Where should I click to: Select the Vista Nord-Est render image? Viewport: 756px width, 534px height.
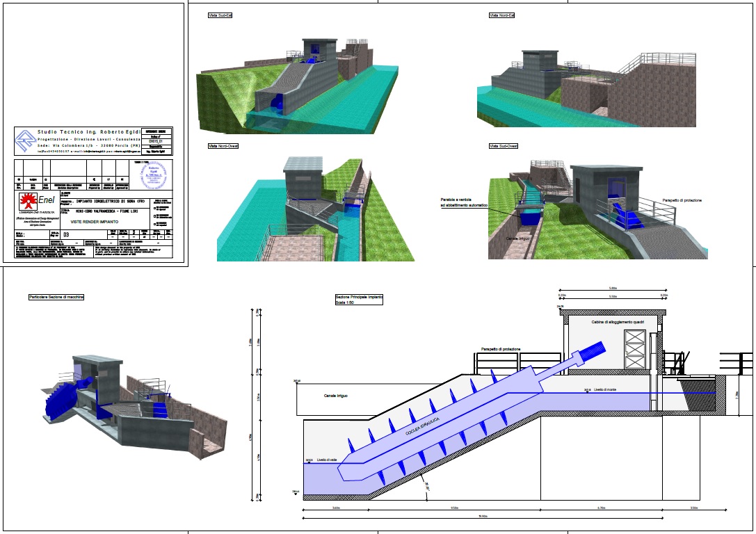(587, 88)
